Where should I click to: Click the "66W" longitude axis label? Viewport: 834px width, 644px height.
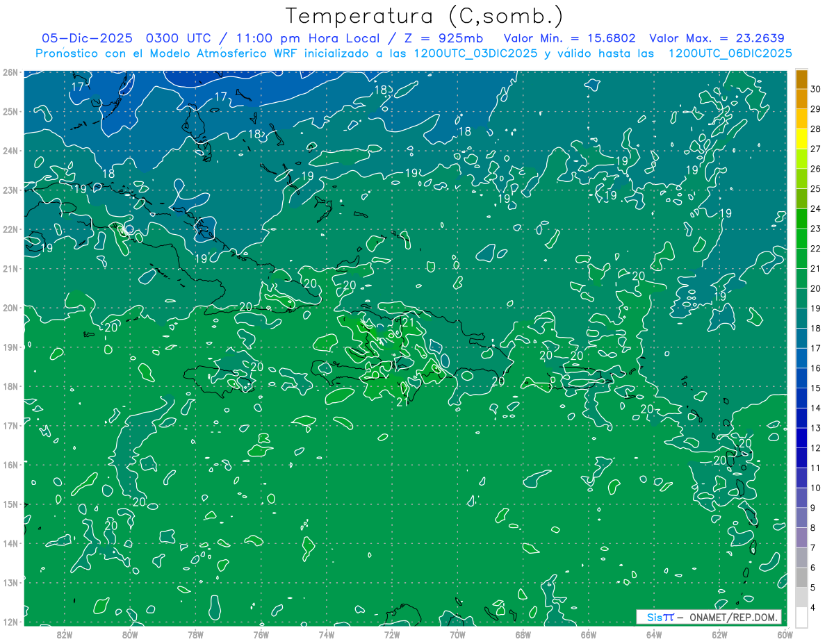click(x=588, y=634)
